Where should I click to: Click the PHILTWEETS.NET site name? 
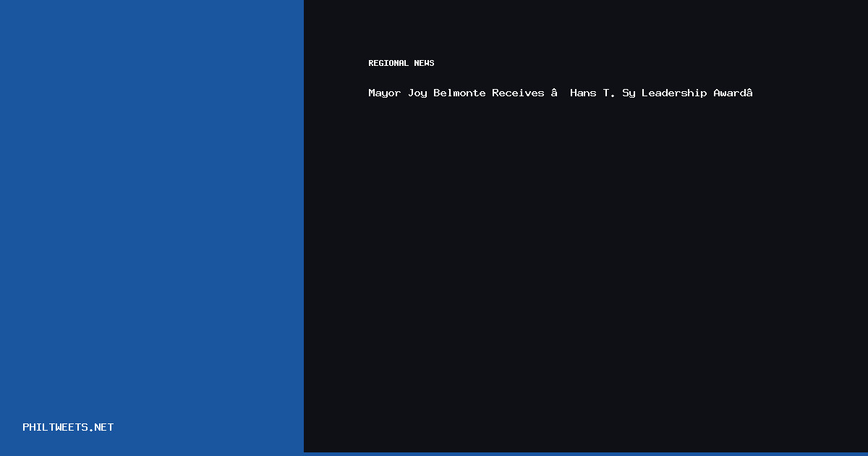[68, 427]
